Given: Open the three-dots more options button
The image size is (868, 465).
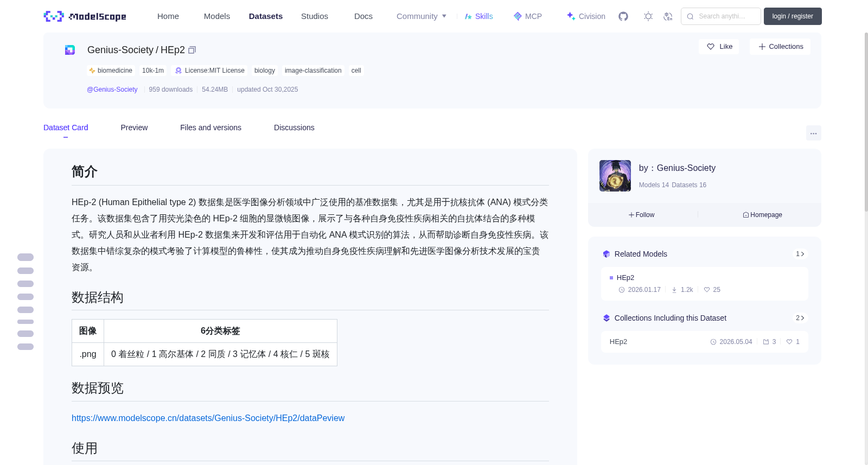Looking at the screenshot, I should 813,133.
